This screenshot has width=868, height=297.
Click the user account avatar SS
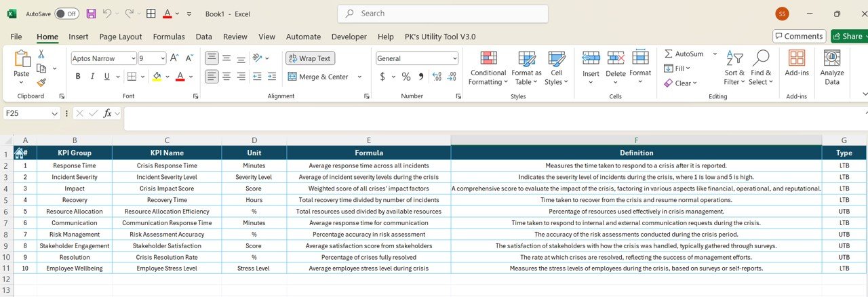pos(782,14)
